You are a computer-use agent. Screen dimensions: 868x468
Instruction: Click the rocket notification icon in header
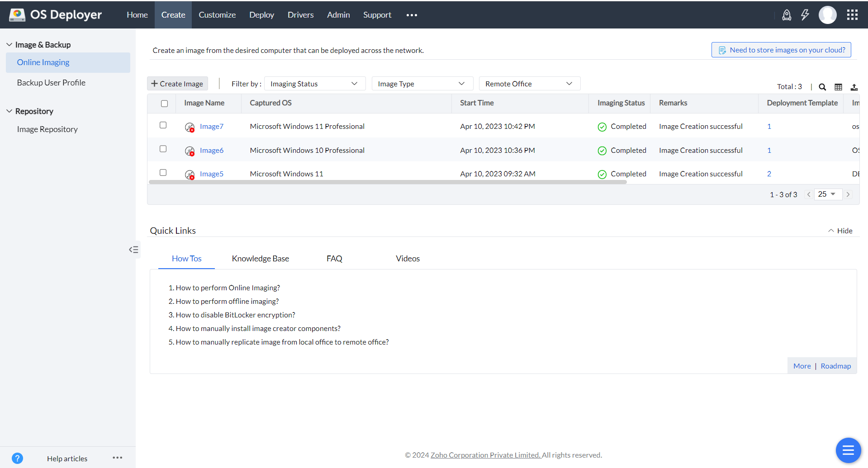tap(787, 15)
